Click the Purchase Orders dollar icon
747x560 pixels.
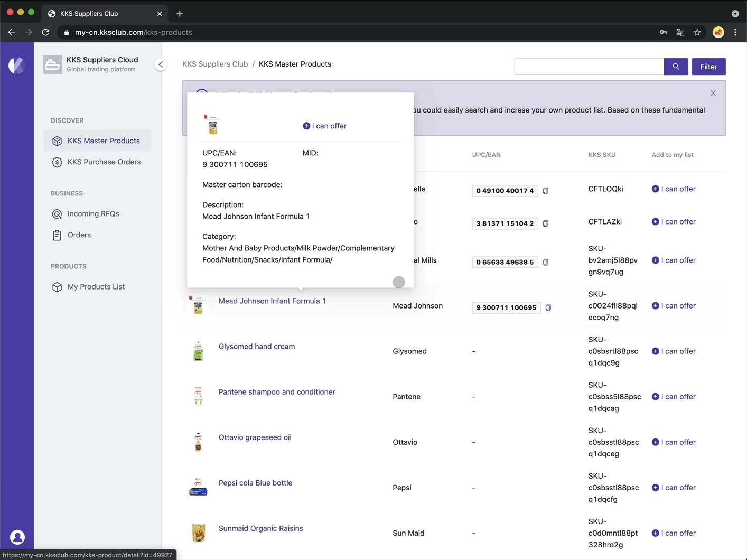(x=57, y=162)
